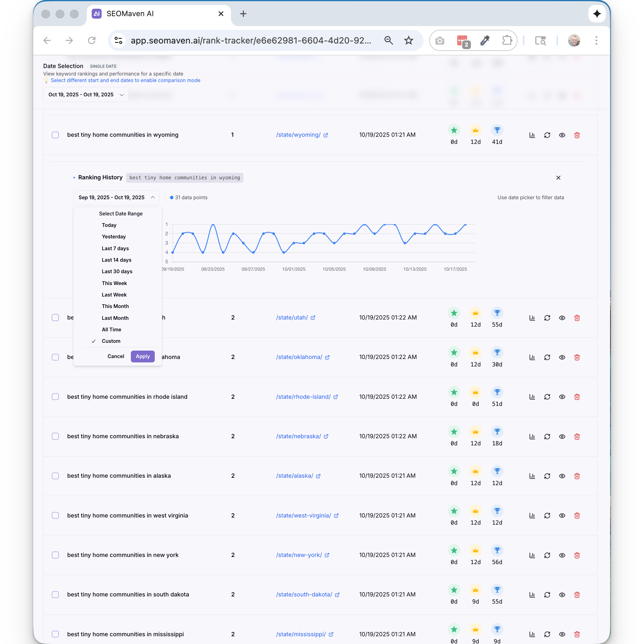Check the wyoming keyword checkbox
This screenshot has width=644, height=644.
point(55,135)
